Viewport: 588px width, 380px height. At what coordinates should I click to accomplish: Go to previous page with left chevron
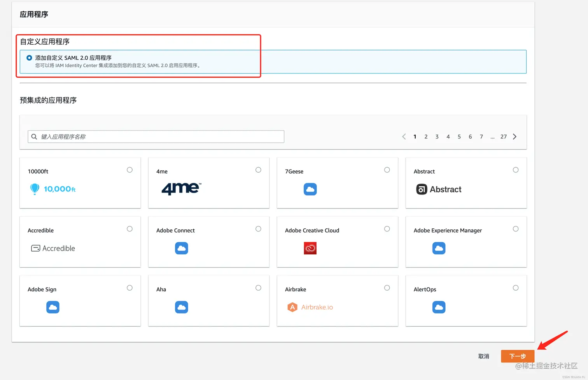coord(404,137)
